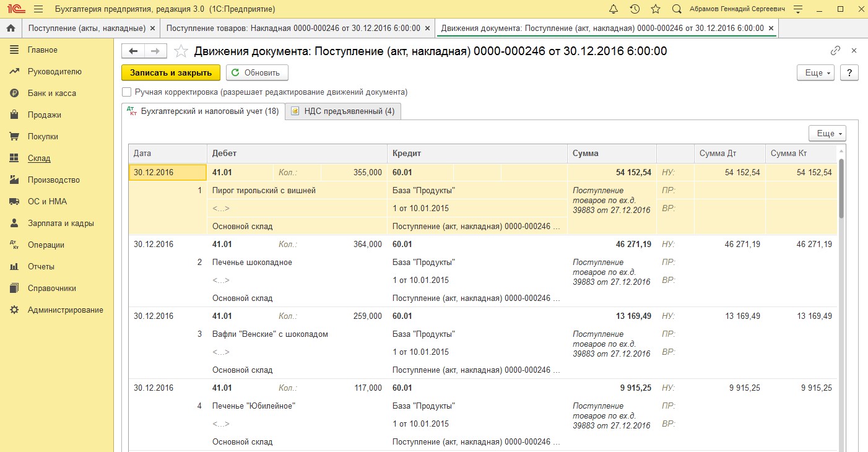Navigate back with left arrow button
This screenshot has height=452, width=868.
133,51
